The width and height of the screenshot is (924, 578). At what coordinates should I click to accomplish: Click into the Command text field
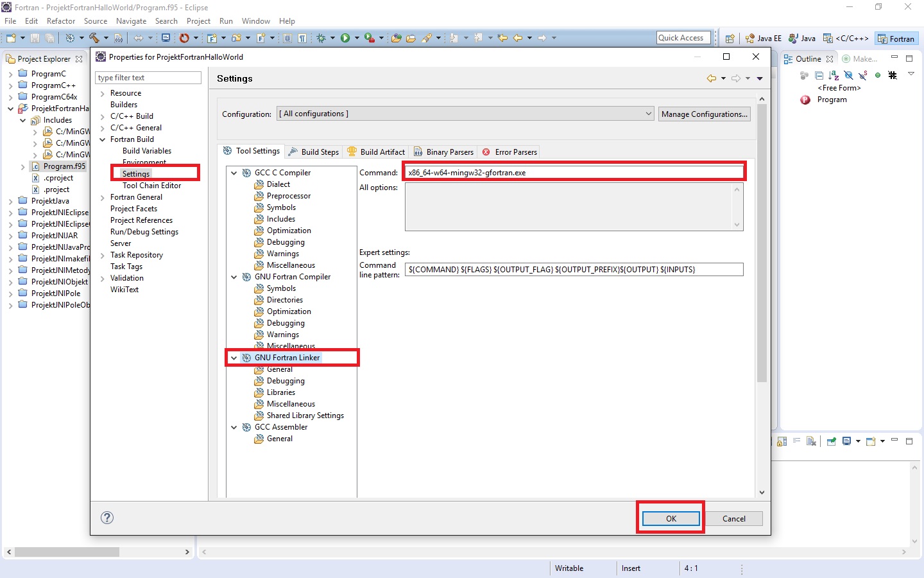[x=573, y=172]
